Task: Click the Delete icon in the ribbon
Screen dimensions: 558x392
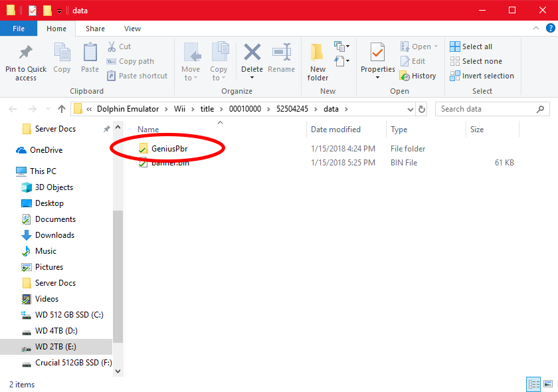Action: tap(252, 53)
